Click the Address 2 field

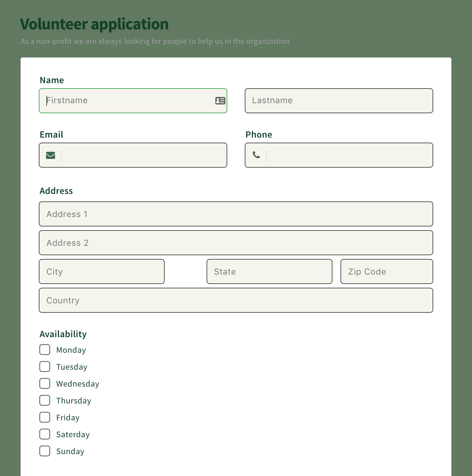[x=236, y=243]
